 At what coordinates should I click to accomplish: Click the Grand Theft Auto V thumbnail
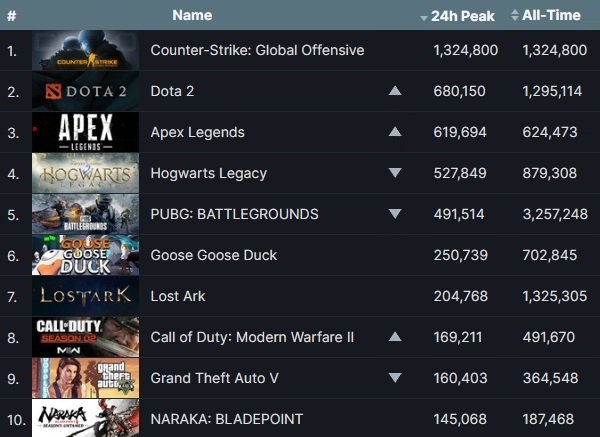point(86,378)
